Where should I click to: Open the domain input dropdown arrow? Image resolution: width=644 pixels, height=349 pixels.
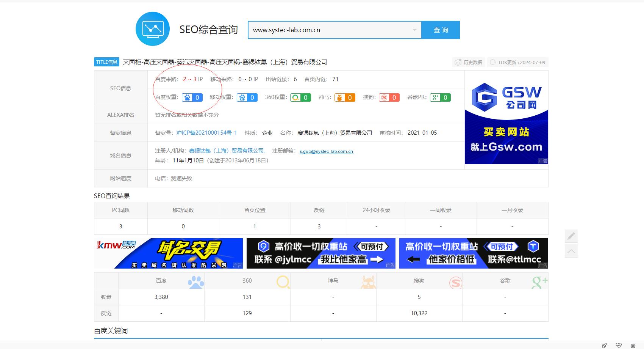point(414,30)
